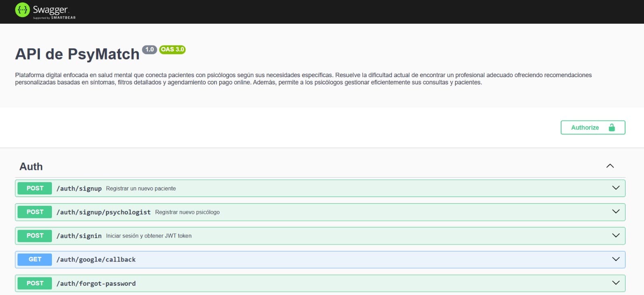Click the POST badge for /auth/signup/psychologist

pyautogui.click(x=35, y=212)
